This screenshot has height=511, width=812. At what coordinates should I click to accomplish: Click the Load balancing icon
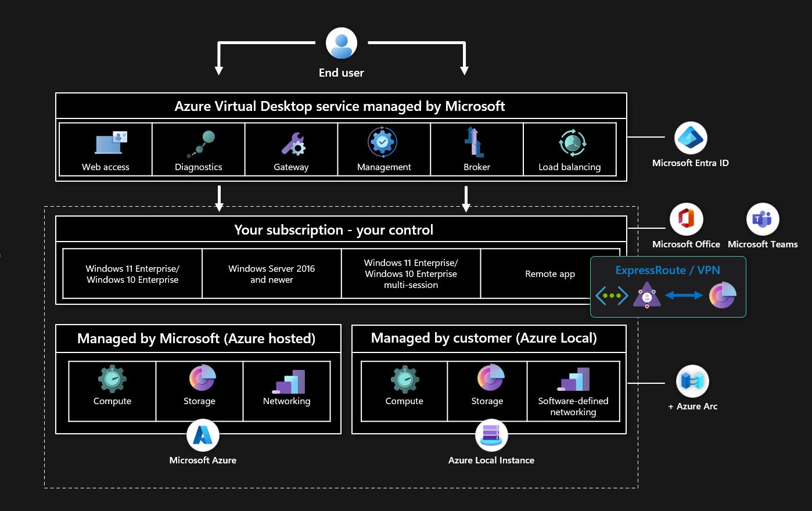tap(572, 143)
